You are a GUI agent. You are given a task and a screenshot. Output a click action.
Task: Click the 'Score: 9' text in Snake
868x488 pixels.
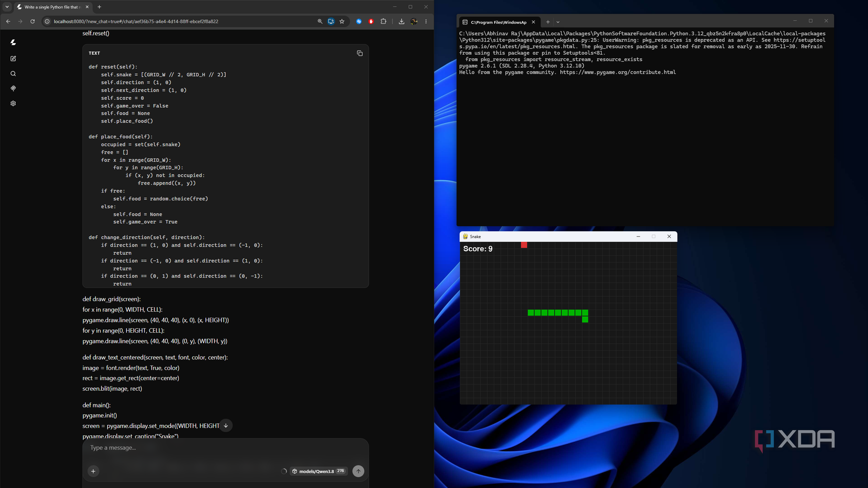coord(478,249)
